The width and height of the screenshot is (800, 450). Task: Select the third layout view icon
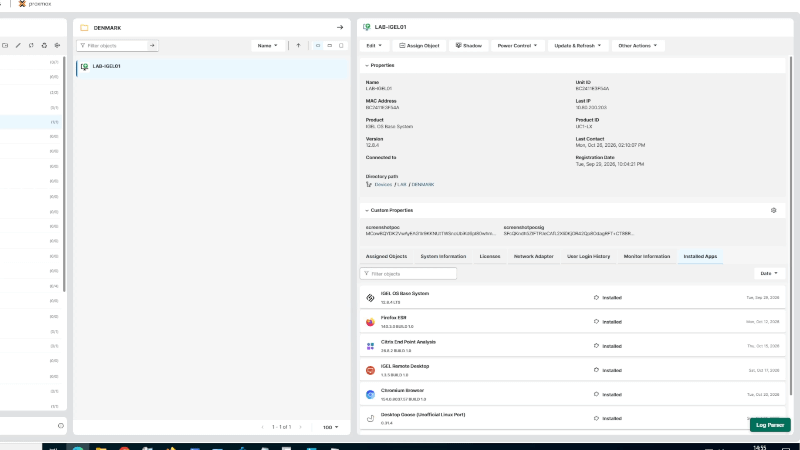tap(341, 45)
